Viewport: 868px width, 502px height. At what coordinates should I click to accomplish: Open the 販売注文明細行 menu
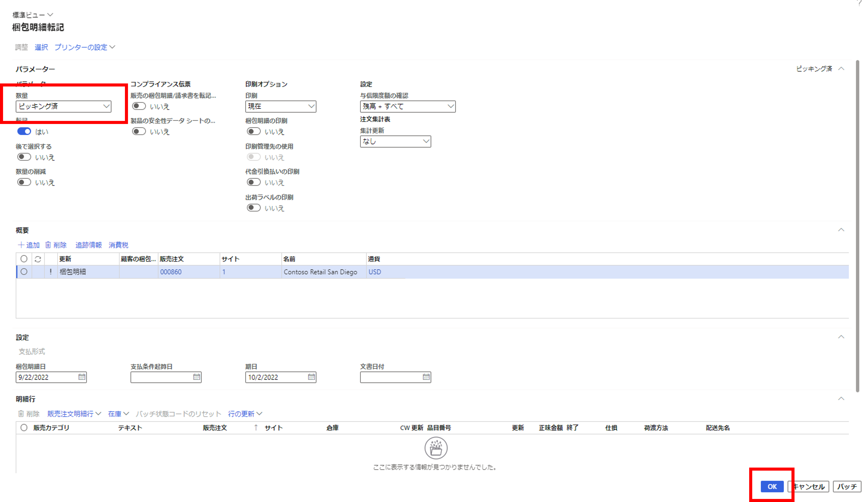coord(74,414)
